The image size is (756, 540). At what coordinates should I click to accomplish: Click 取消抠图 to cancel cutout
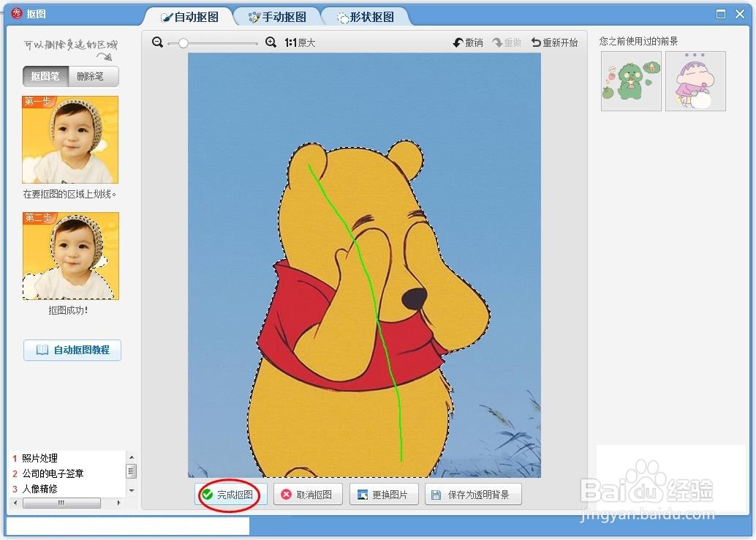pos(308,495)
